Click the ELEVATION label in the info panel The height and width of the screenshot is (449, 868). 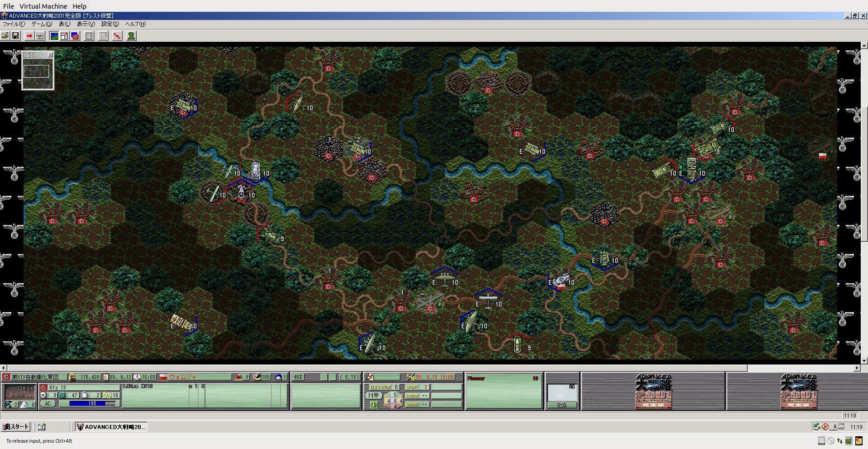[x=380, y=387]
